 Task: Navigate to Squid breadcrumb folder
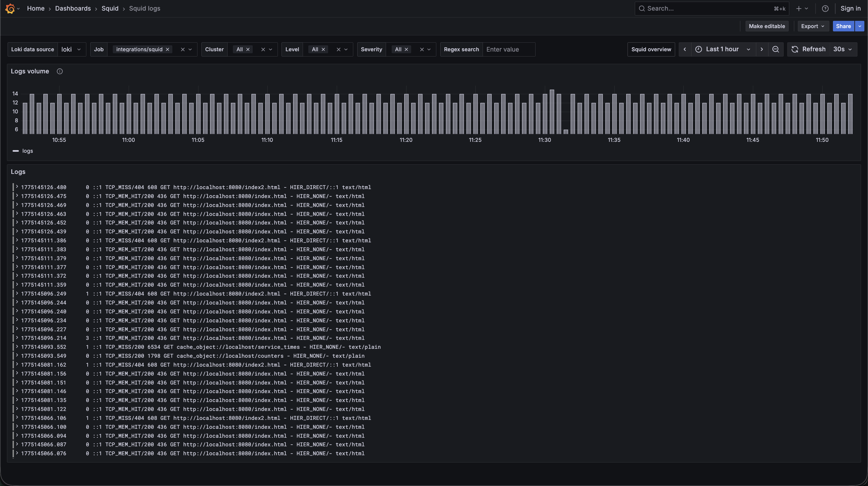tap(110, 8)
